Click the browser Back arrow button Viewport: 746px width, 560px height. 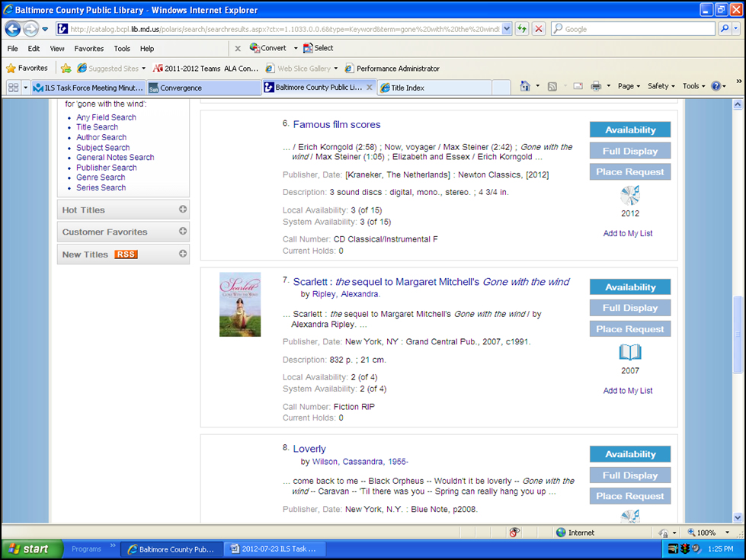(13, 29)
